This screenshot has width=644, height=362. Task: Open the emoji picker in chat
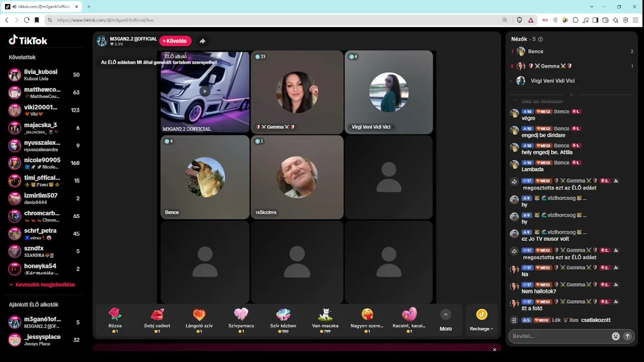point(615,336)
